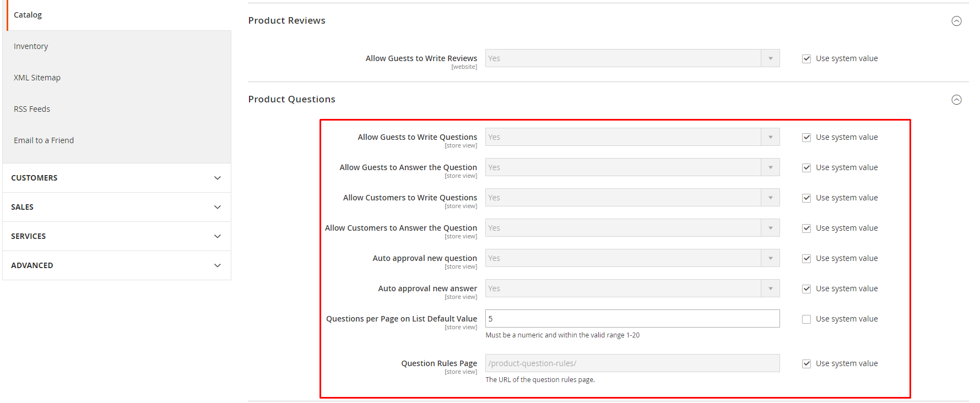The image size is (980, 403).
Task: Click the arrow on Auto approval new answer
Action: (x=770, y=288)
